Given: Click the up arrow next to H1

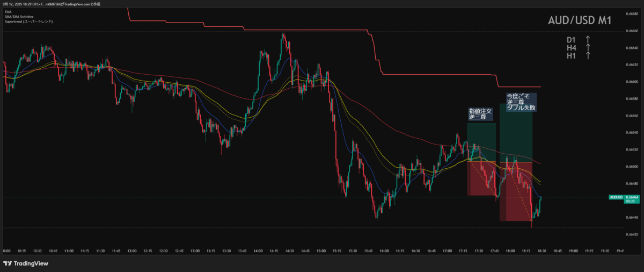Looking at the screenshot, I should [x=588, y=55].
